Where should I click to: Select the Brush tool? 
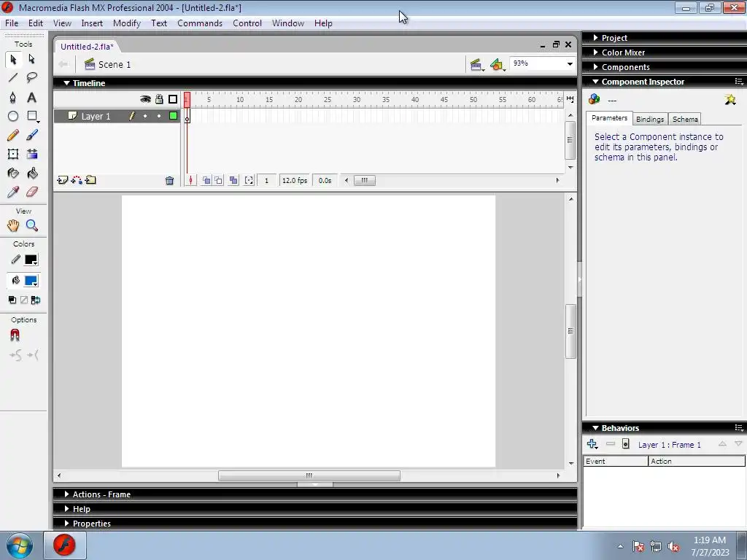click(x=32, y=135)
